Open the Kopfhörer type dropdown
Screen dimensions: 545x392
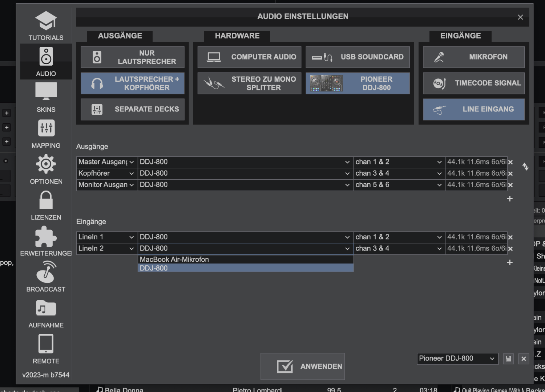tap(107, 173)
